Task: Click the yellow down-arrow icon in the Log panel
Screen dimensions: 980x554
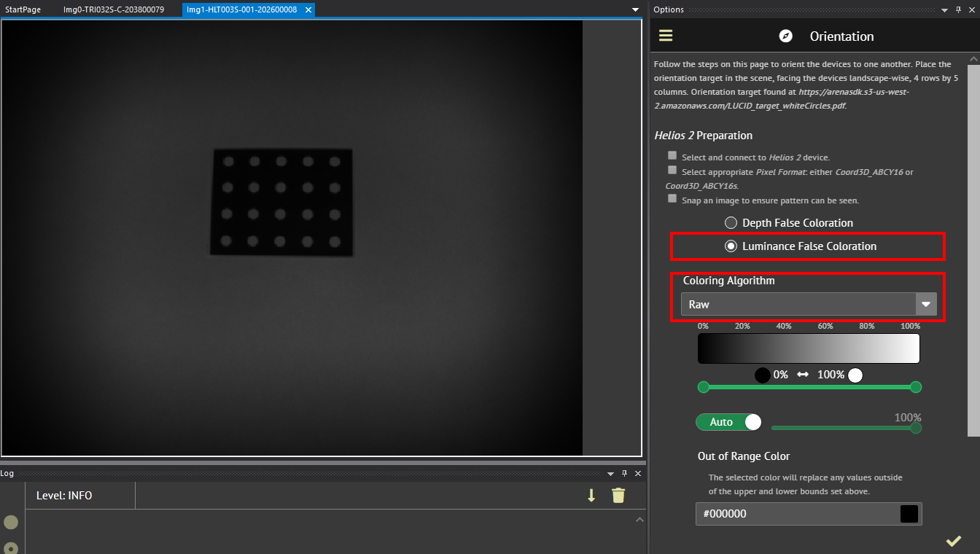Action: 591,495
